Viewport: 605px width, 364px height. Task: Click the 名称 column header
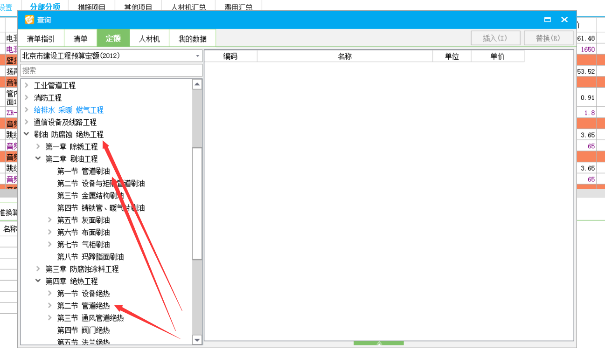coord(345,56)
